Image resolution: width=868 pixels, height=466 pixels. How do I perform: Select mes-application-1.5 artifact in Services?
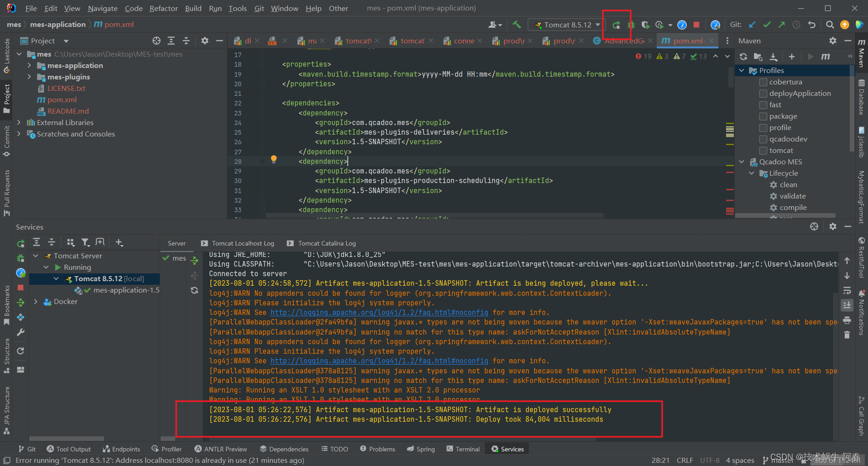(126, 290)
